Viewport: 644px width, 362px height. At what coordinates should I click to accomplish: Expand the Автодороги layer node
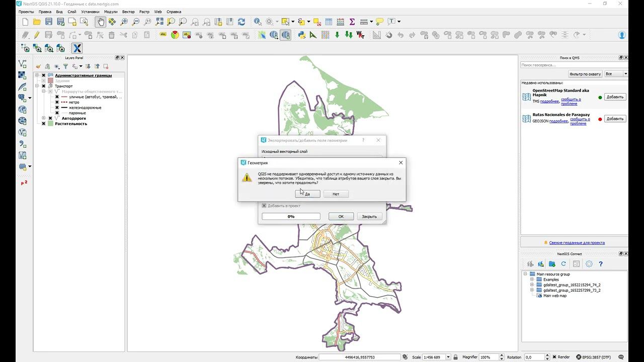43,118
